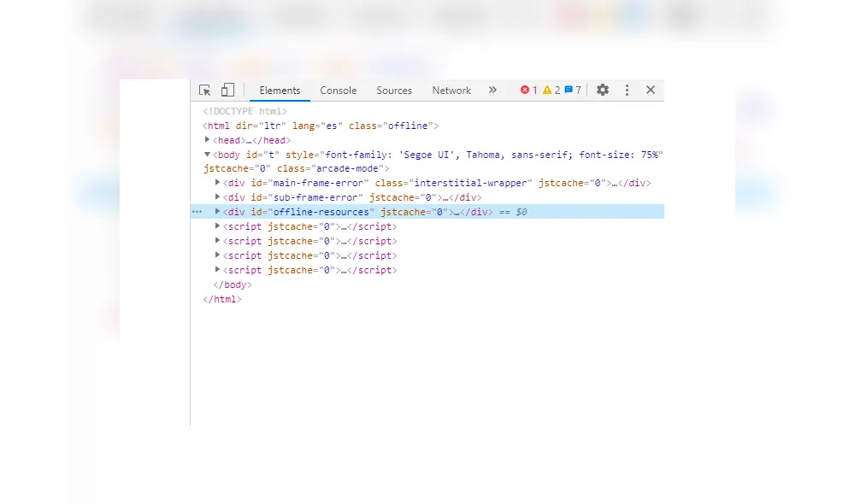Expand the head element node
The image size is (855, 504).
pyautogui.click(x=208, y=139)
